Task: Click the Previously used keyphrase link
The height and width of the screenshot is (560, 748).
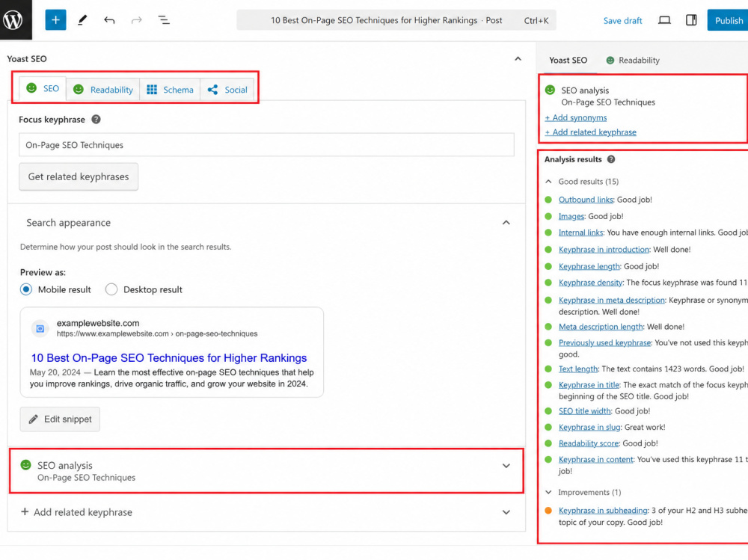Action: pos(604,343)
